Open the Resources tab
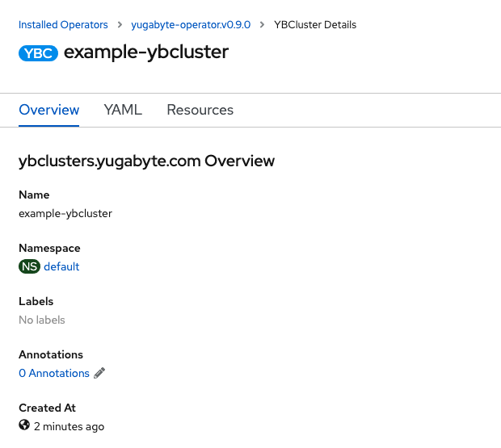Image resolution: width=501 pixels, height=448 pixels. pos(200,110)
